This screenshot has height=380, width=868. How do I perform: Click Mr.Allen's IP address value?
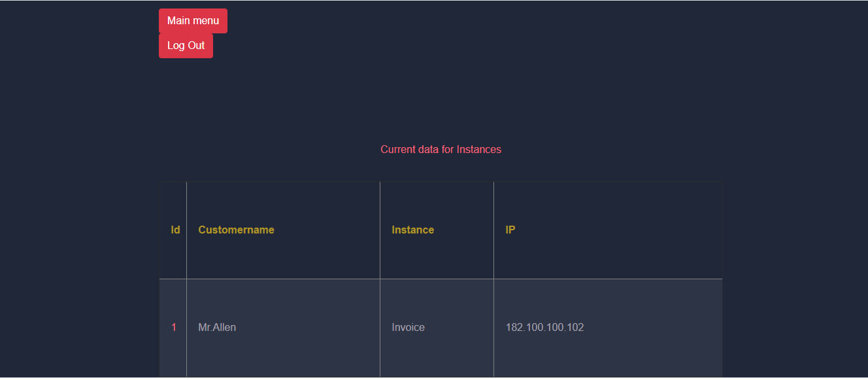(544, 327)
